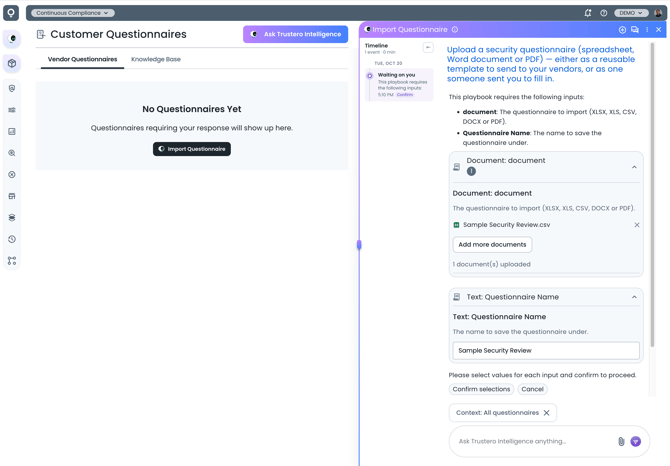Image resolution: width=670 pixels, height=466 pixels.
Task: Click the Sample Security Review.csv filename
Action: point(506,225)
